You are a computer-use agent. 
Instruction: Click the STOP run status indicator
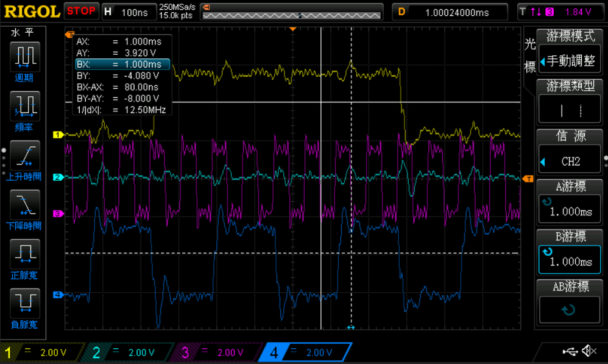(81, 11)
